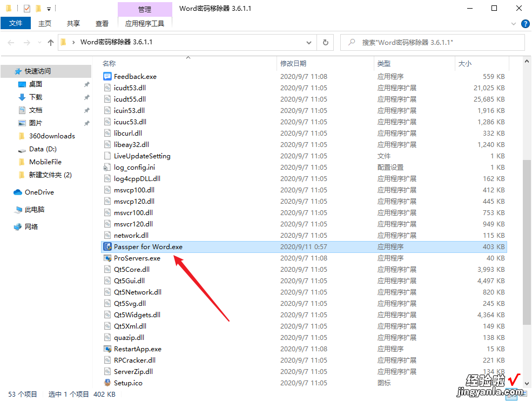Viewport: 532px width, 401px height.
Task: Select the icuuc53.dll file name
Action: 130,122
